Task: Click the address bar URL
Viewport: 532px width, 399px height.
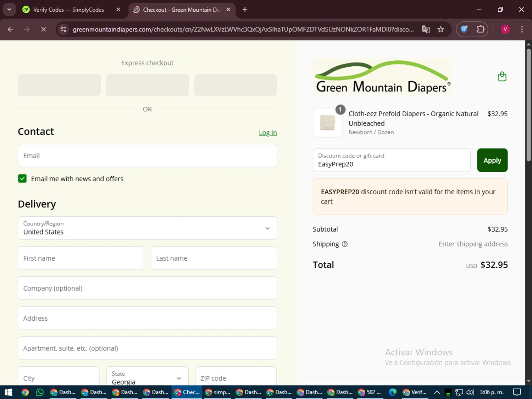Action: click(243, 29)
